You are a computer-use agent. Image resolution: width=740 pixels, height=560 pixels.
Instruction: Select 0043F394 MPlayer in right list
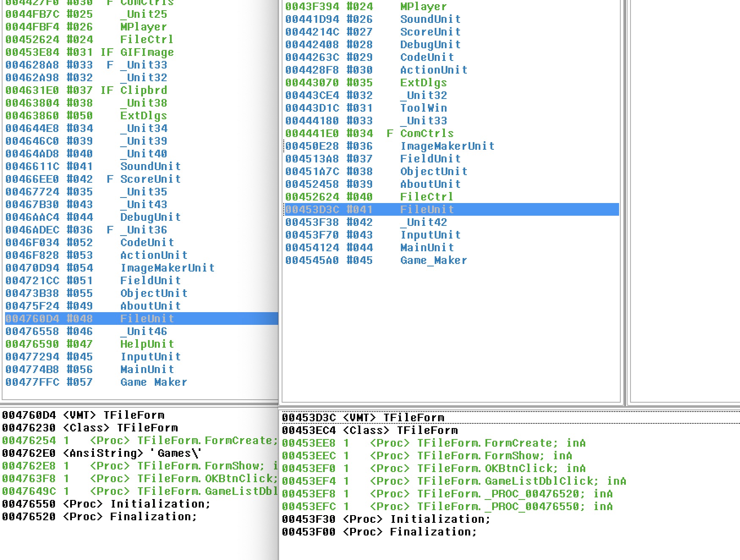click(x=452, y=6)
